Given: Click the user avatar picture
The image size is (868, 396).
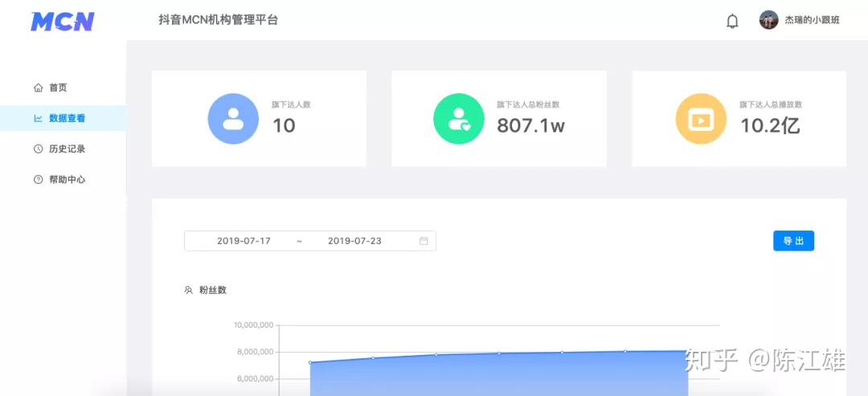Looking at the screenshot, I should 768,20.
